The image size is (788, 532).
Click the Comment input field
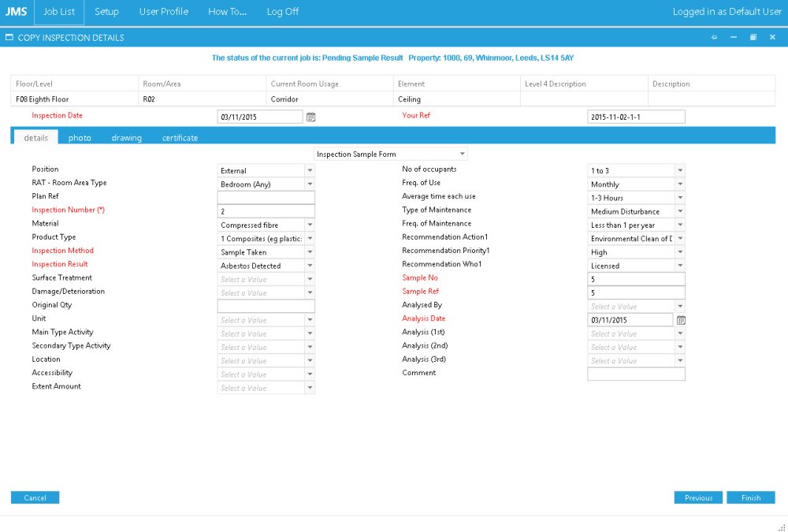(x=636, y=374)
